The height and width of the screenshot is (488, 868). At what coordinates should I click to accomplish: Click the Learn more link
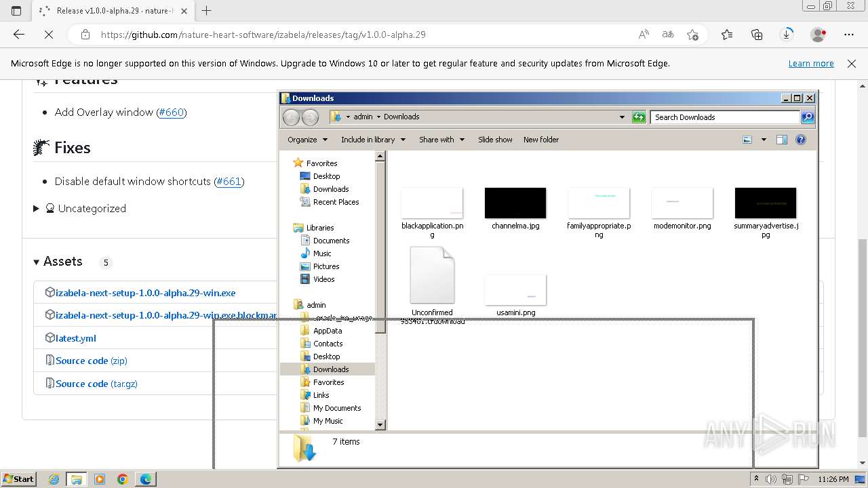pyautogui.click(x=811, y=64)
